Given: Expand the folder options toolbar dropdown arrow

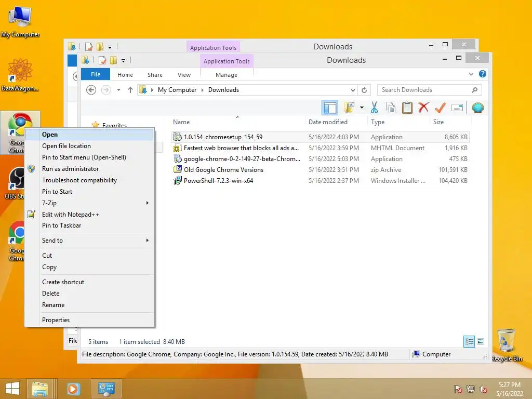Looking at the screenshot, I should [x=362, y=108].
